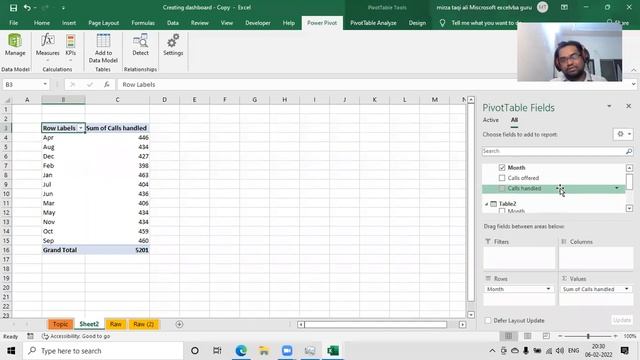This screenshot has width=640, height=360.
Task: Click Accessibility: Good to go status
Action: (76, 336)
